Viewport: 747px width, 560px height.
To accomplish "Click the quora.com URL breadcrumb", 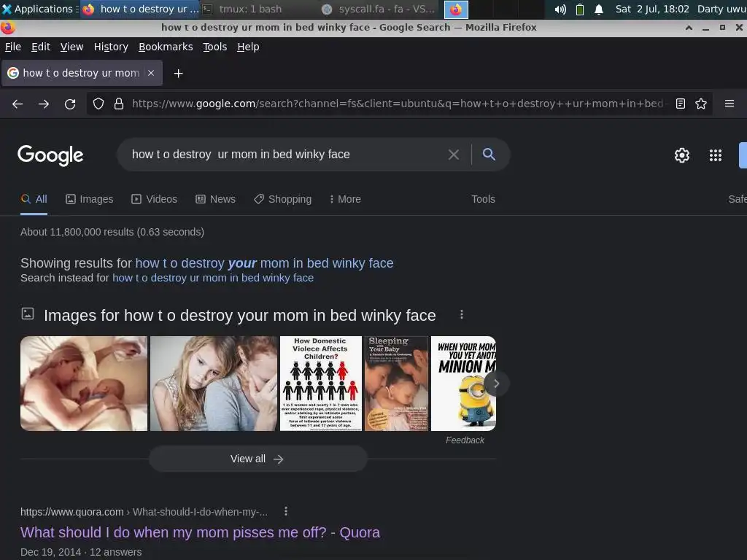I will 144,511.
